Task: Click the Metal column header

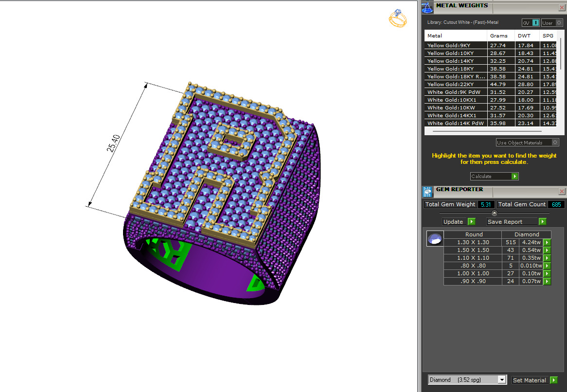Action: coord(456,36)
